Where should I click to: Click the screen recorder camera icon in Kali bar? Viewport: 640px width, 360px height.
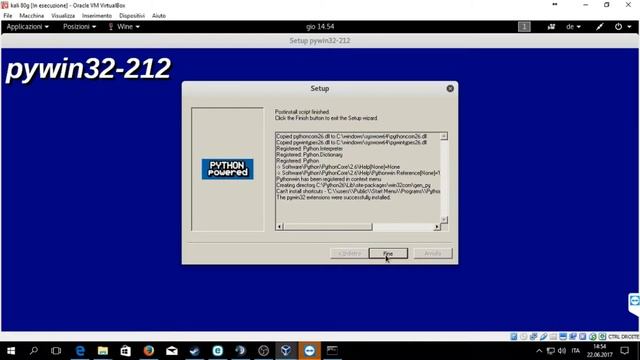coord(551,27)
